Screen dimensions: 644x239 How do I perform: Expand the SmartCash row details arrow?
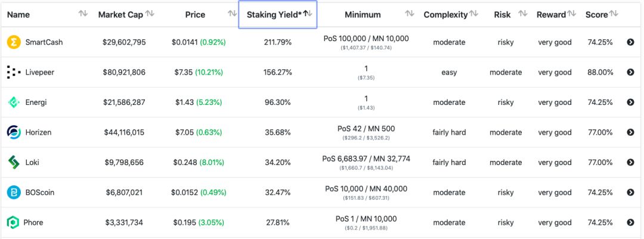pyautogui.click(x=630, y=42)
